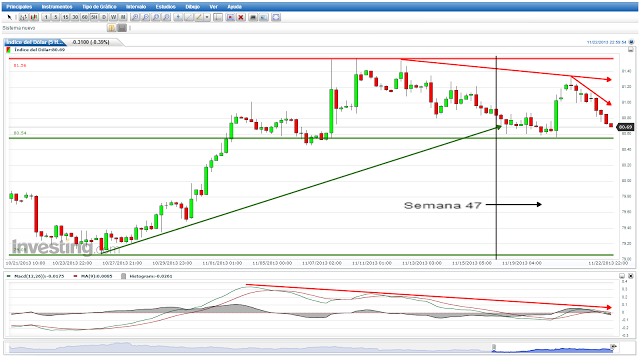
Task: Click the clock icon beside timestamp
Action: click(631, 42)
